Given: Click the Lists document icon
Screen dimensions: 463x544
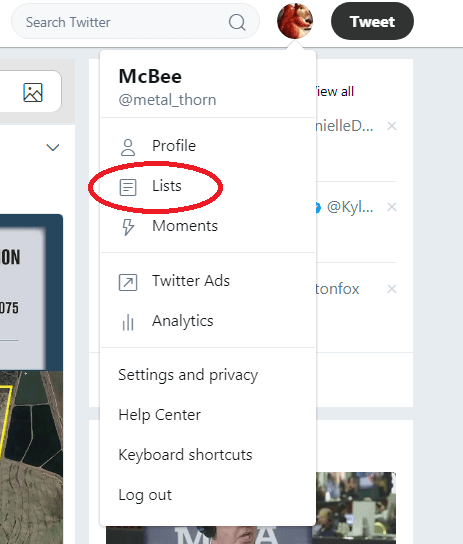Looking at the screenshot, I should click(x=128, y=187).
